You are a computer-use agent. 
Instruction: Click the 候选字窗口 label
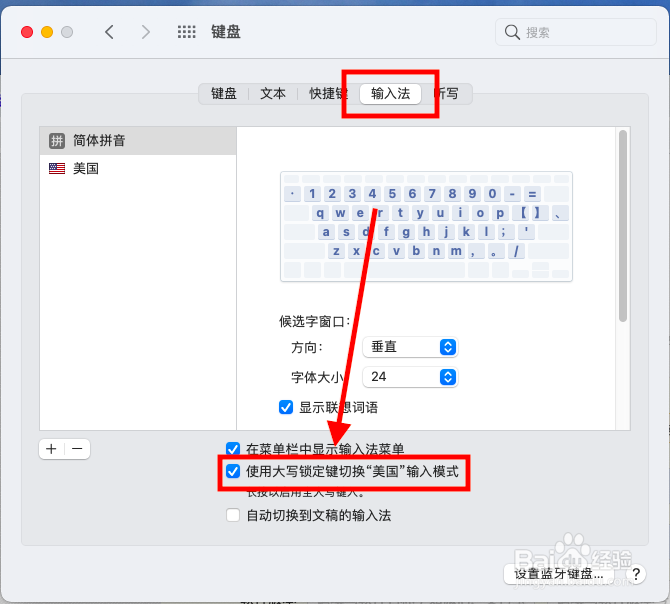[314, 321]
